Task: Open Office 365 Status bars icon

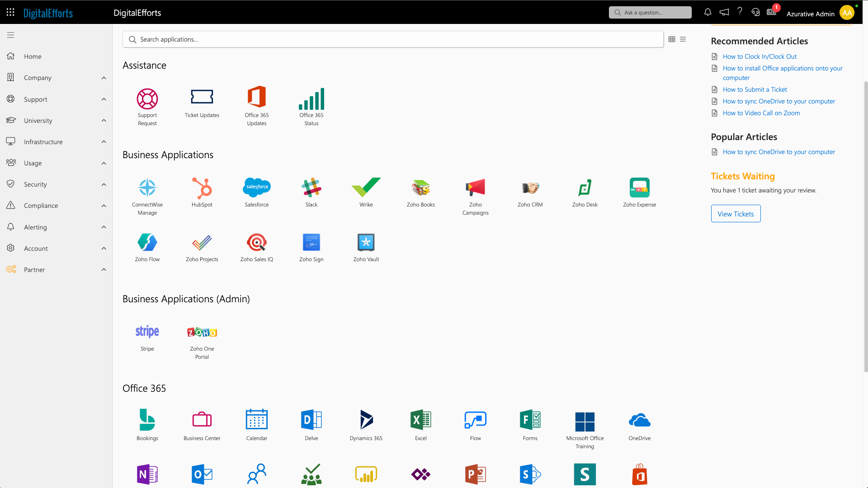Action: pos(311,99)
